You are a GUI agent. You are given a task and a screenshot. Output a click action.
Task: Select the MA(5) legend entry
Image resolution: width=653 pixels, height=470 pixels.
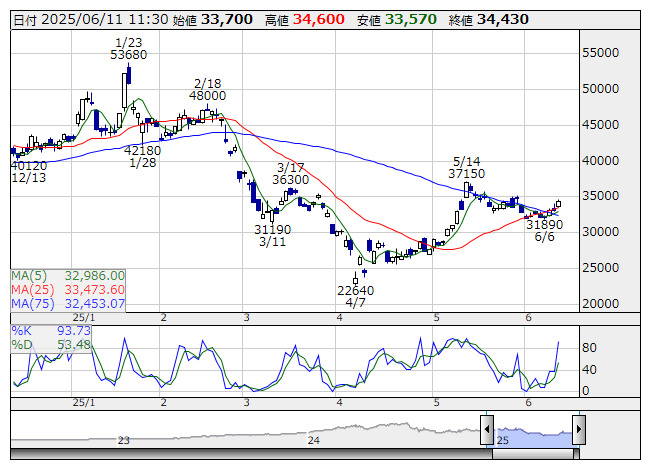[x=68, y=275]
